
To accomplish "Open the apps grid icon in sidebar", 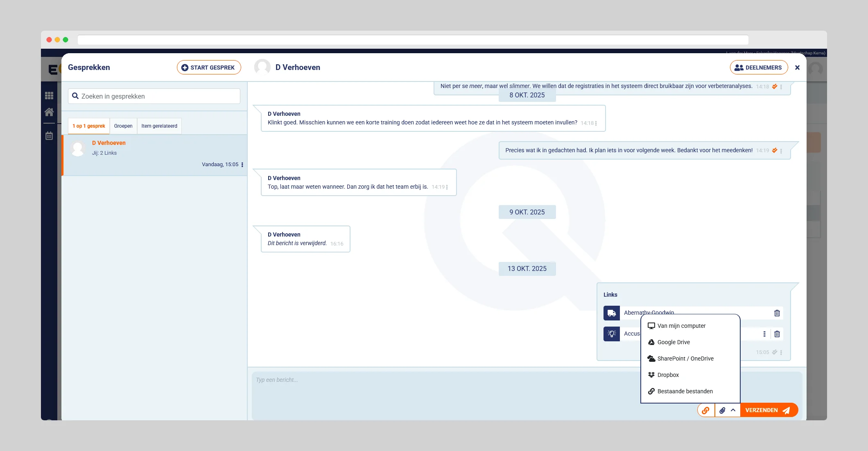I will click(49, 95).
